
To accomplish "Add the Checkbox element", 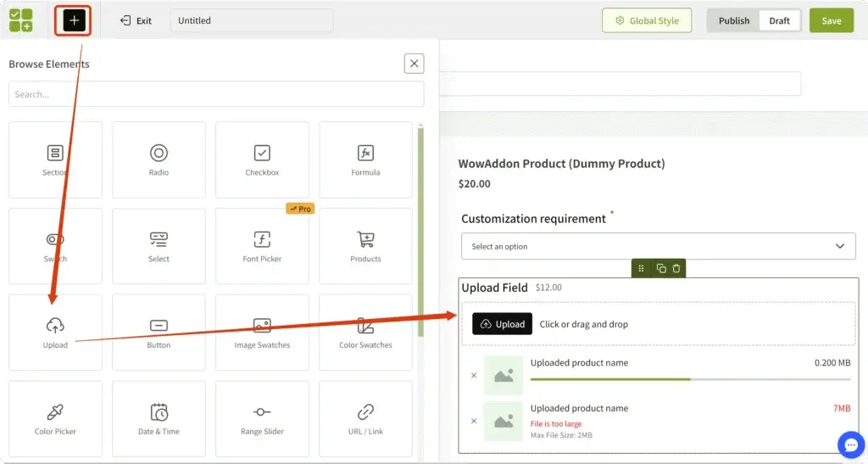I will pos(262,159).
